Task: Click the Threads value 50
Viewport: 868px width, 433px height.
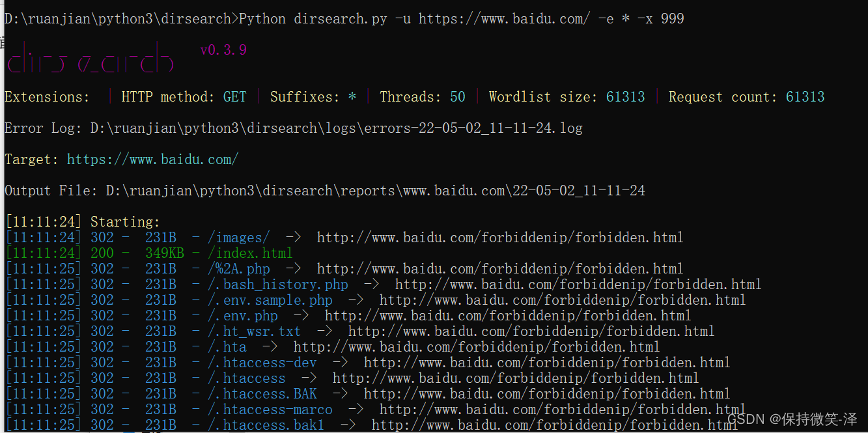Action: click(x=458, y=97)
